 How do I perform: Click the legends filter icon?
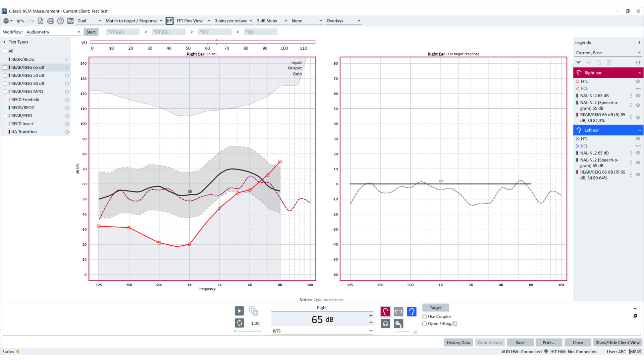click(578, 63)
